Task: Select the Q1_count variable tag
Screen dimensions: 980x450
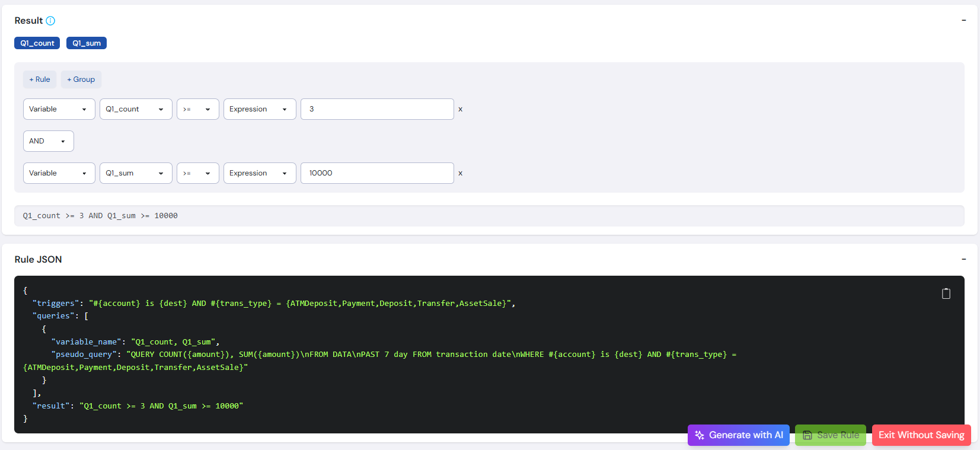Action: pyautogui.click(x=37, y=43)
